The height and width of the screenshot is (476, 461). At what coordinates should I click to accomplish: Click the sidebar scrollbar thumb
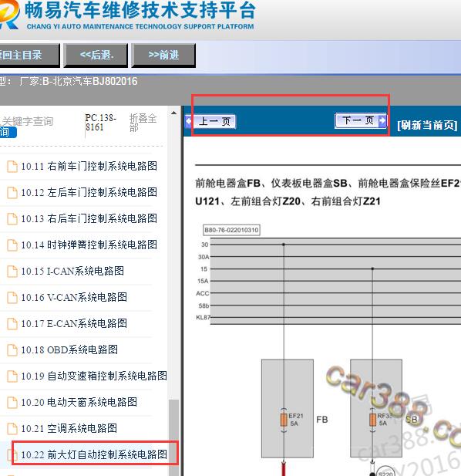pos(173,437)
